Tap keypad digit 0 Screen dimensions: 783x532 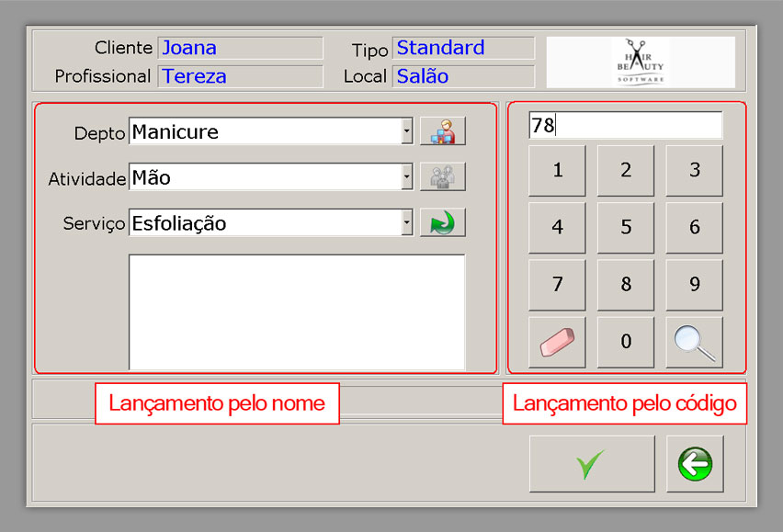pos(626,342)
